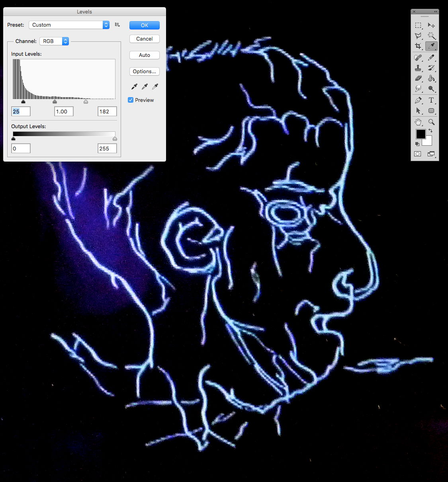Viewport: 448px width, 482px height.
Task: Select the Pen tool
Action: coord(418,100)
